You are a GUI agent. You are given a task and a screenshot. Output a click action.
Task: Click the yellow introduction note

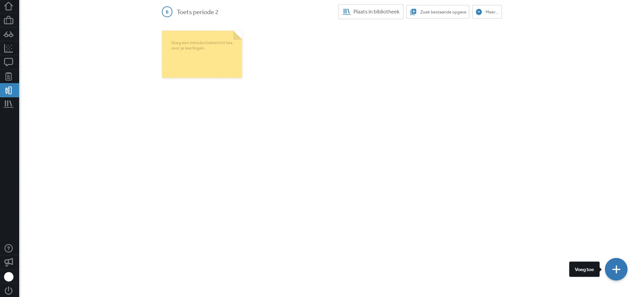(x=202, y=54)
